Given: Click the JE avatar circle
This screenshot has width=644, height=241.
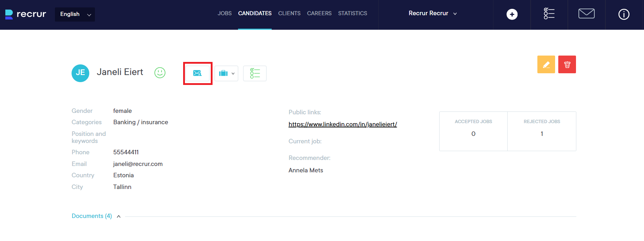Looking at the screenshot, I should tap(80, 73).
